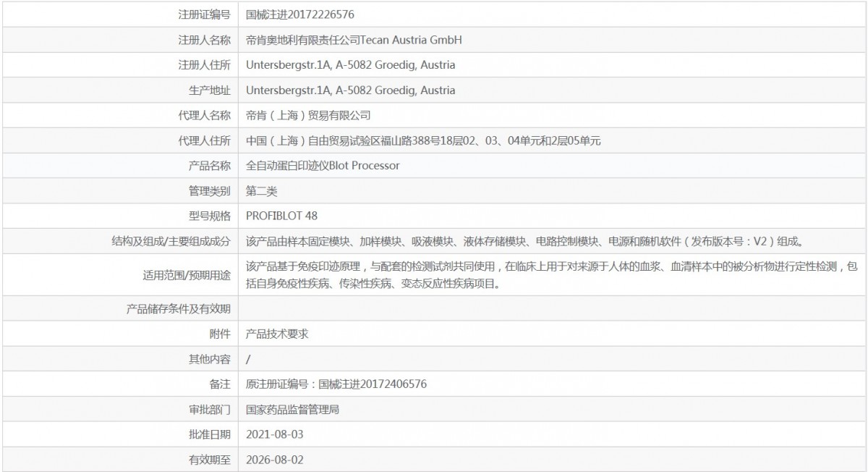Click the label 审批部门
Screen dimensions: 868x472
210,409
